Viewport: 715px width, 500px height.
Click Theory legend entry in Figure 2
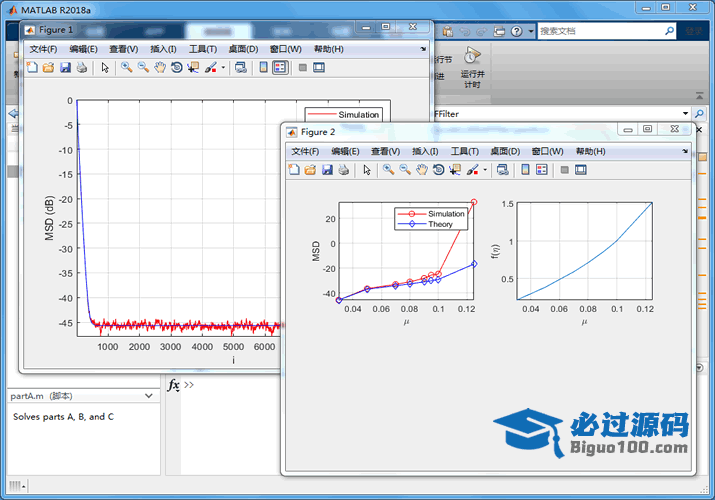point(425,224)
